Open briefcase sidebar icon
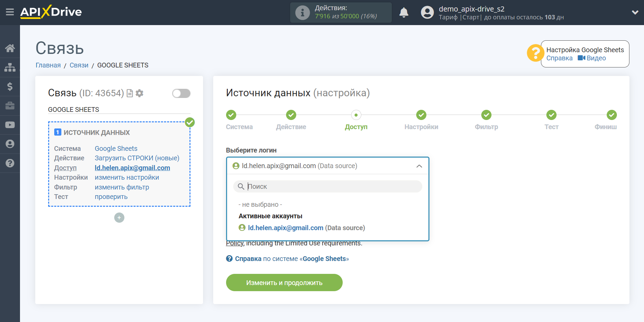This screenshot has width=644, height=322. pos(10,106)
